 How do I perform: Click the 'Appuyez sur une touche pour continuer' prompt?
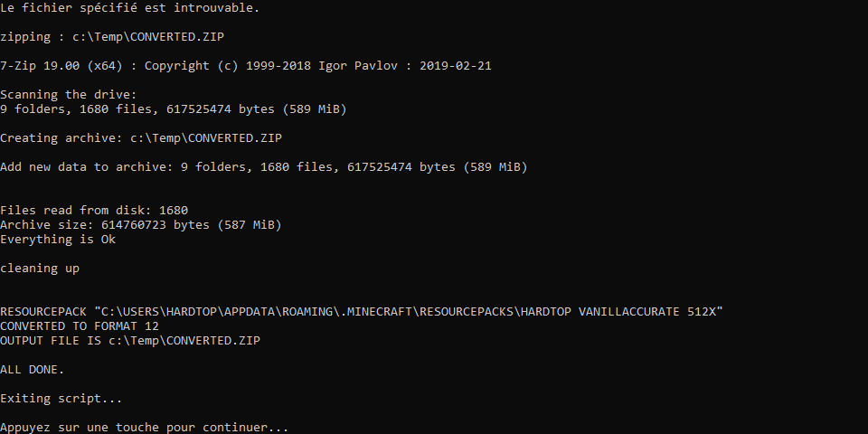click(145, 428)
